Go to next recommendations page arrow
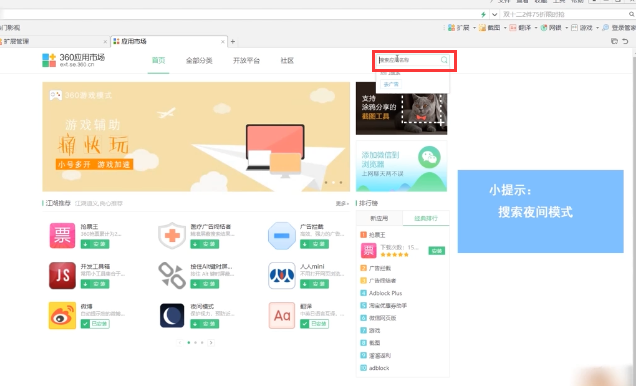The width and height of the screenshot is (636, 386). coord(211,343)
